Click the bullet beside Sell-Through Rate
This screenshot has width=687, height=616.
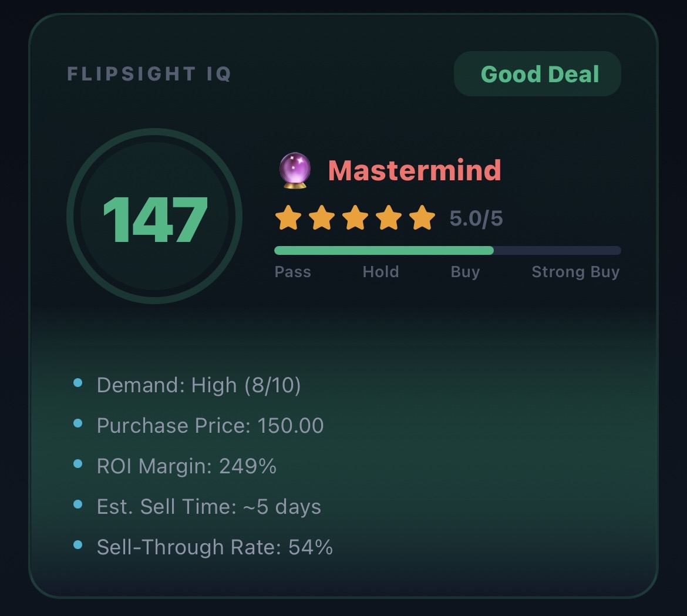78,546
